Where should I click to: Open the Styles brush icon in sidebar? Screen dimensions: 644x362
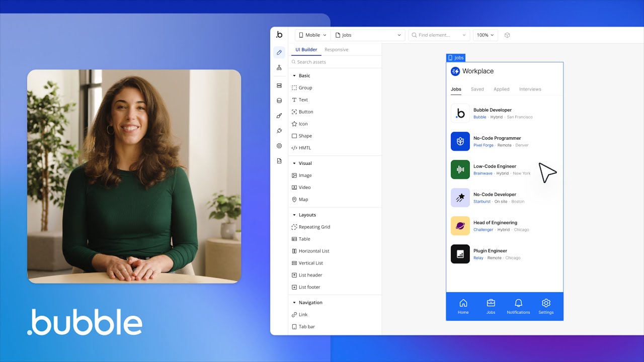coord(279,116)
